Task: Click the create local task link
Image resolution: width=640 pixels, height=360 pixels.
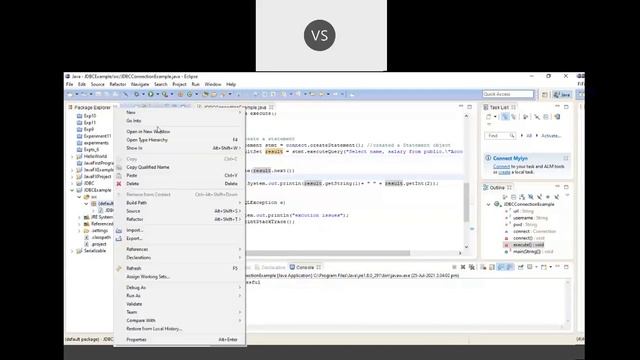Action: point(504,172)
